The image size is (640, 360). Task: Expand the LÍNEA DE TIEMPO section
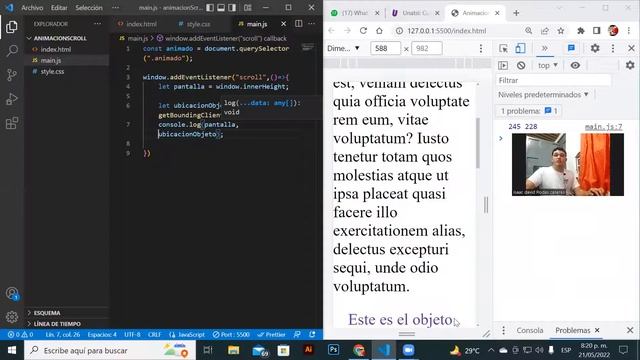[57, 324]
